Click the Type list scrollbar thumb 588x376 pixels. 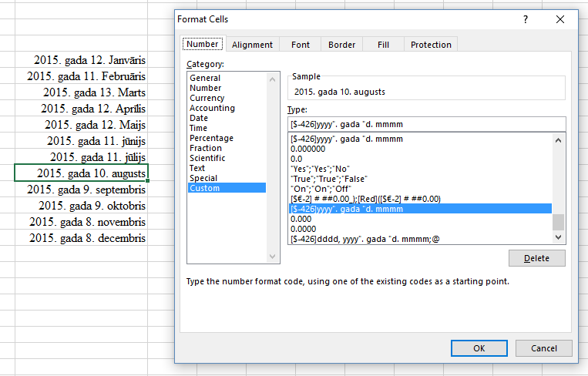coord(558,222)
